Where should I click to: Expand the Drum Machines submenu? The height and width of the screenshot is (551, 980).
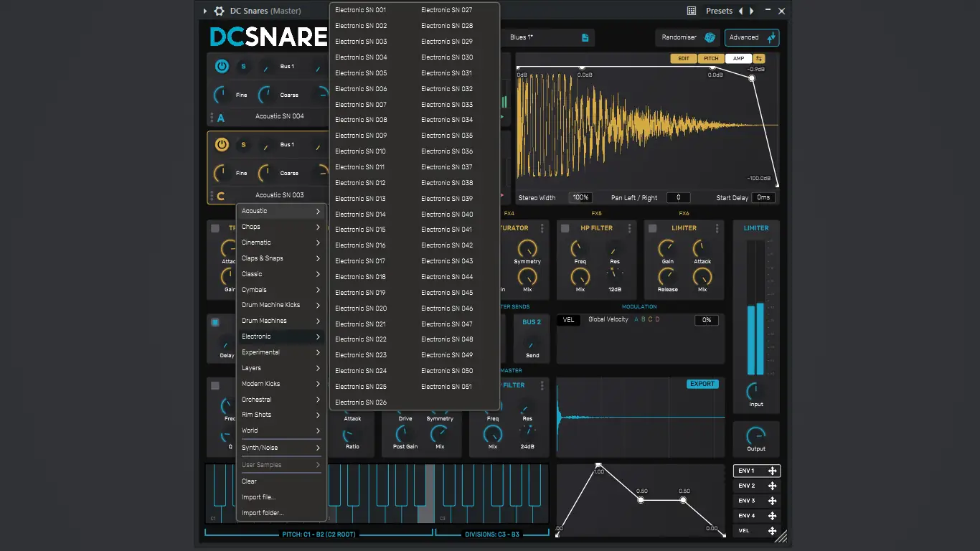coord(281,321)
